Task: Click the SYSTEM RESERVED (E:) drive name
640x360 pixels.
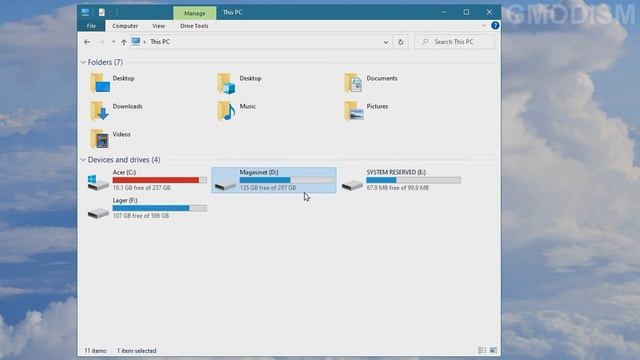Action: coord(396,172)
